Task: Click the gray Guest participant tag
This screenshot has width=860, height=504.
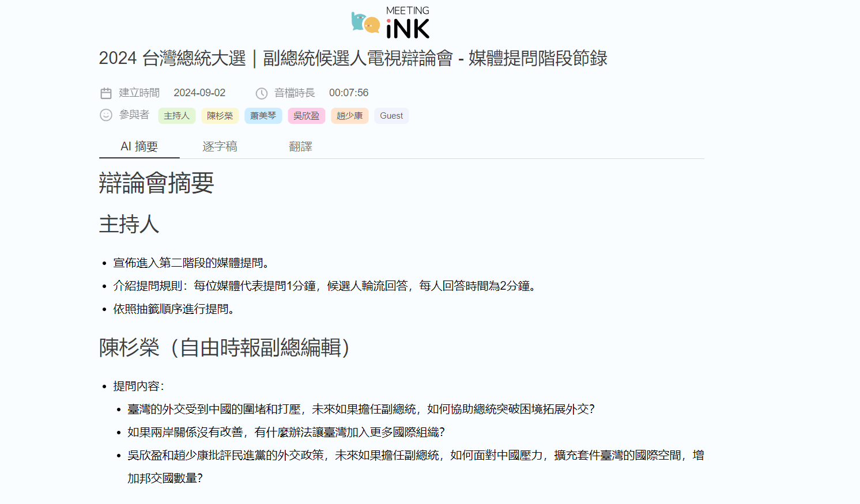Action: [x=391, y=116]
